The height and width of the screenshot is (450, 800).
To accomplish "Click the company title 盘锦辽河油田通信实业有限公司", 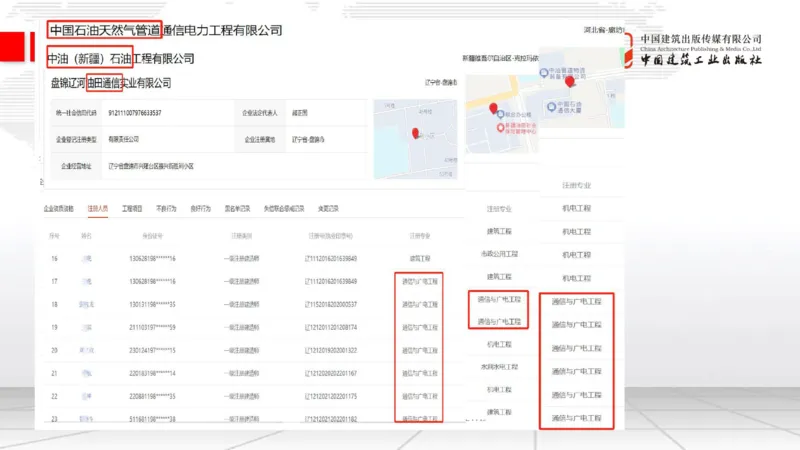I will (111, 83).
